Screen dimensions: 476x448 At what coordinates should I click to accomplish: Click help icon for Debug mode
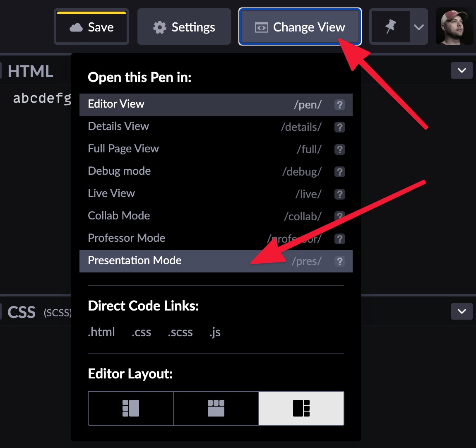(340, 172)
